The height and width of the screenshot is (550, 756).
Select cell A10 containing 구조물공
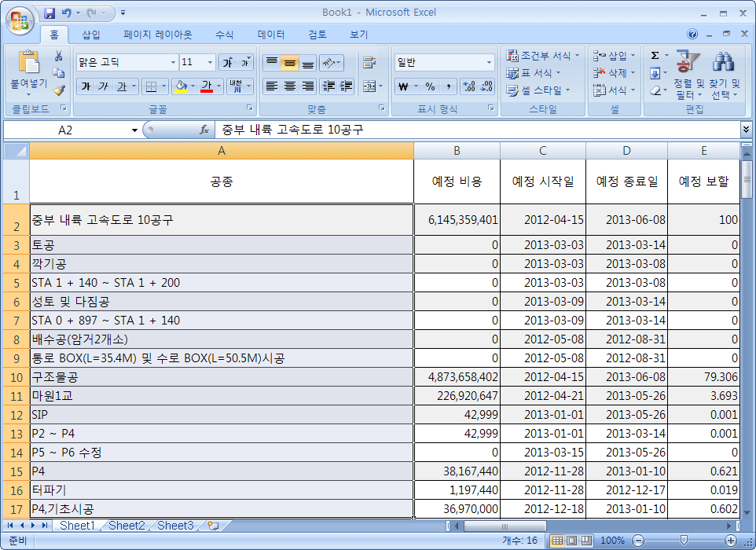point(222,376)
